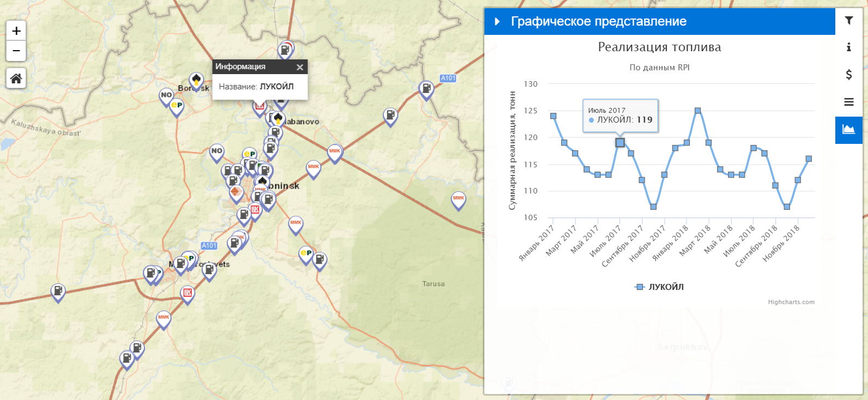Open the information panel icon
The image size is (868, 400).
[x=849, y=47]
